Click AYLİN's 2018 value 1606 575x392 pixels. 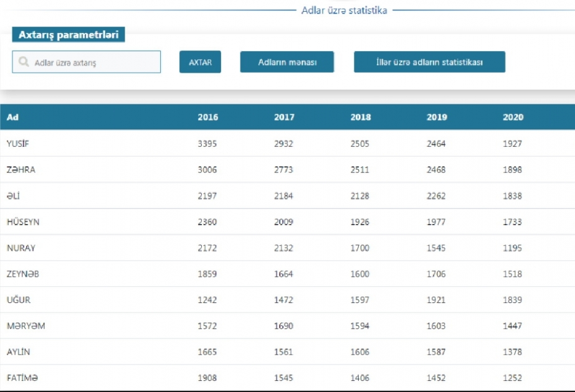(x=359, y=352)
